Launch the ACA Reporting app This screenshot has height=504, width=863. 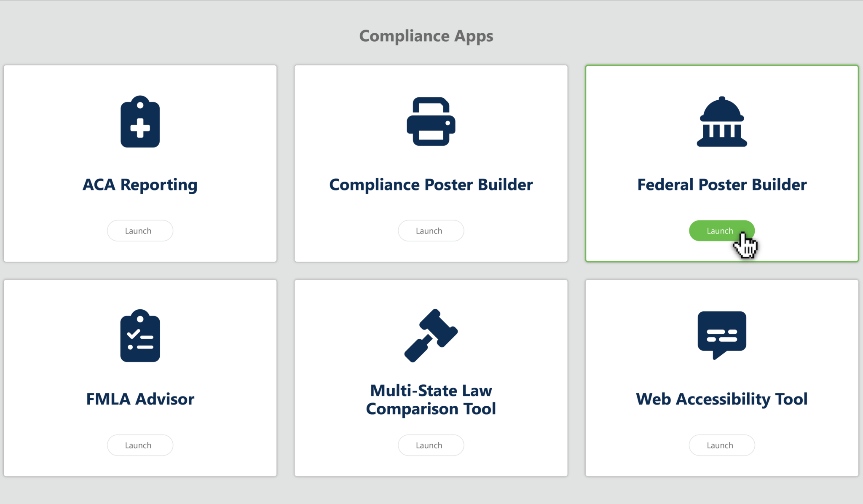[140, 231]
